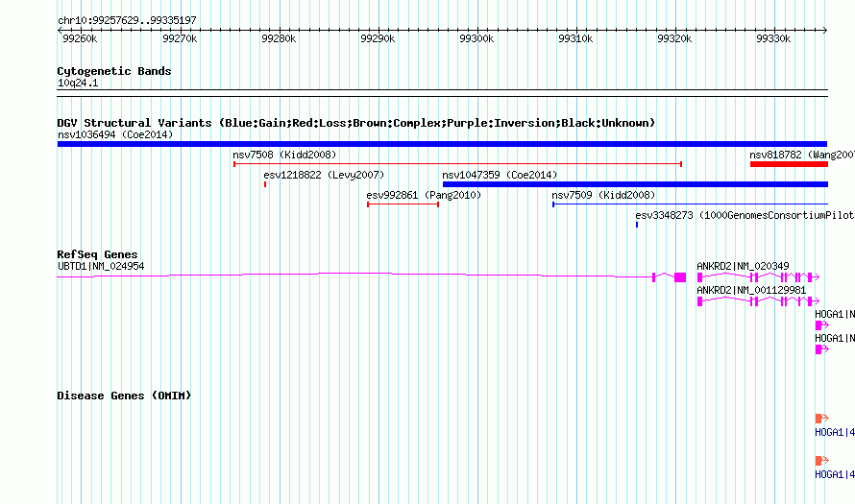Select the blue nsv1047359 gain bar
Screen dimensions: 855x504
(635, 184)
